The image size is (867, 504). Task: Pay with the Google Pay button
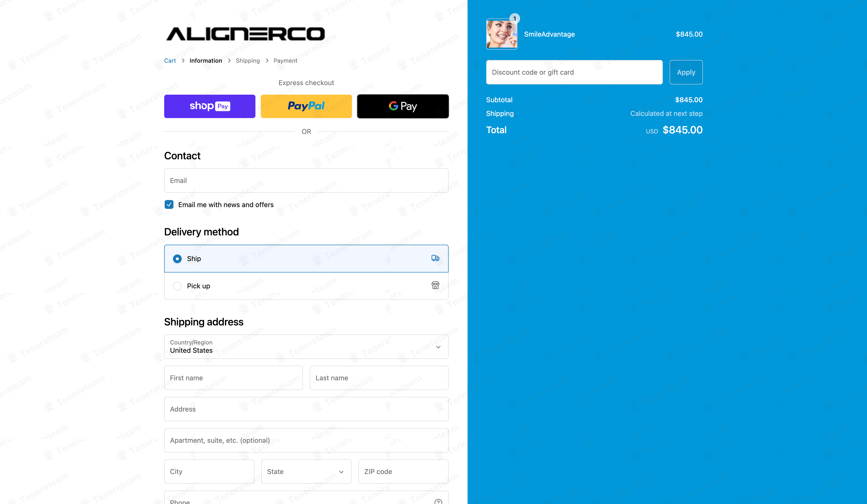point(403,106)
